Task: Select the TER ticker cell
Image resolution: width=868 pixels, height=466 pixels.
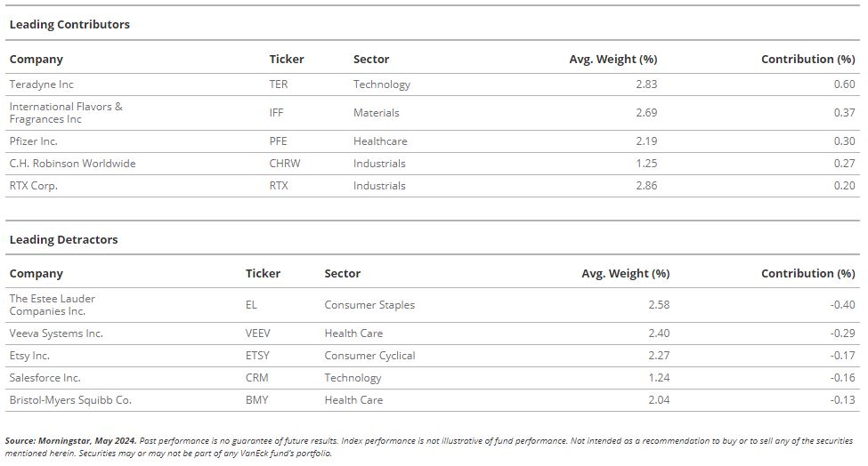Action: (279, 84)
